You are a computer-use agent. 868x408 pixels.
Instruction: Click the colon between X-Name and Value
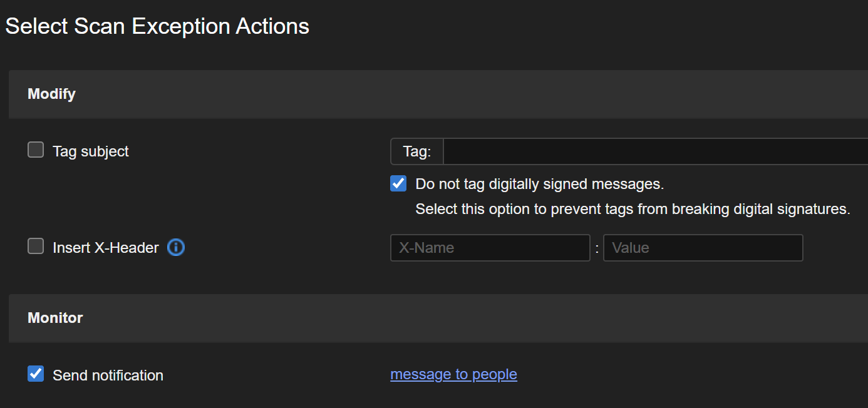[x=597, y=248]
